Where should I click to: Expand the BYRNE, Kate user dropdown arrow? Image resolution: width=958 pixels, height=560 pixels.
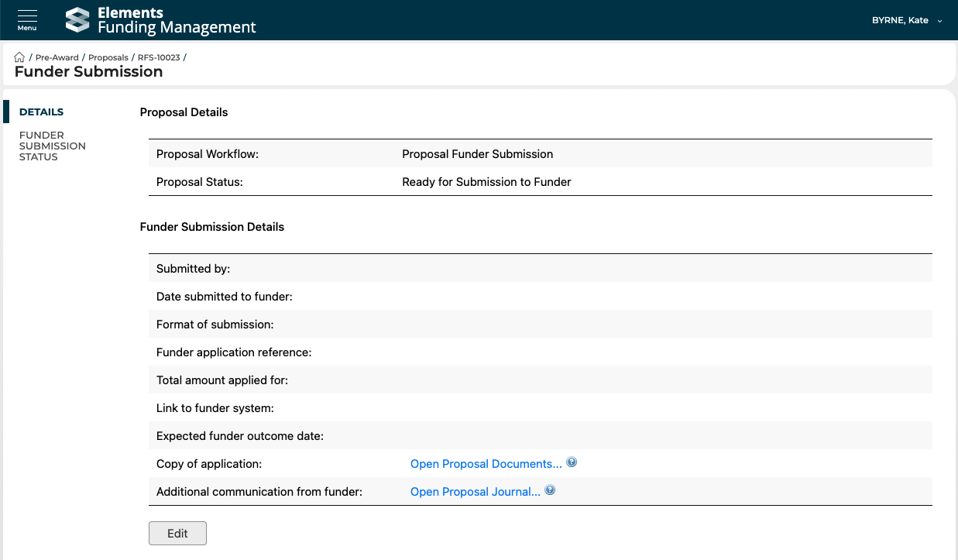[x=940, y=21]
